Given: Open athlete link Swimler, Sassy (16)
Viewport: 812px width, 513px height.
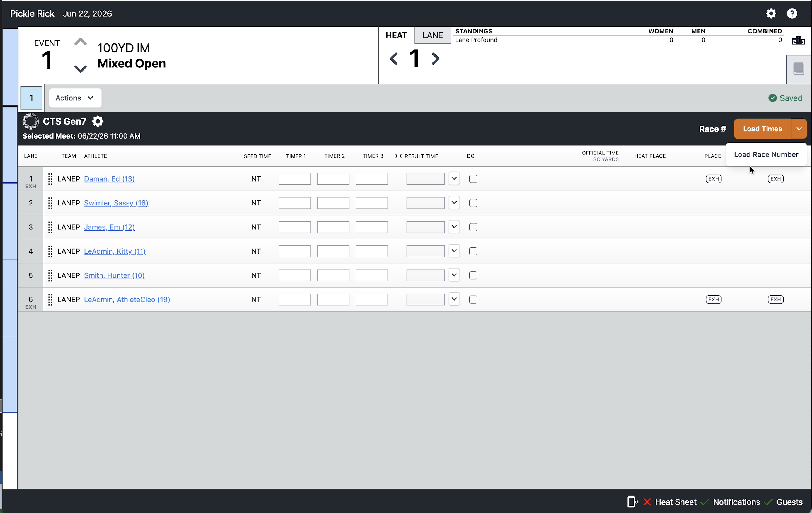Looking at the screenshot, I should pyautogui.click(x=116, y=203).
